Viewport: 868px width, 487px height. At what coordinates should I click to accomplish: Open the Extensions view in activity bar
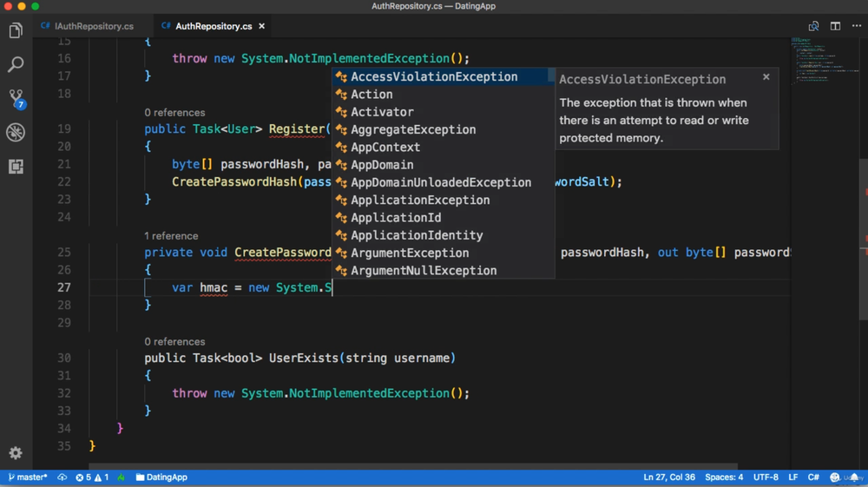16,167
